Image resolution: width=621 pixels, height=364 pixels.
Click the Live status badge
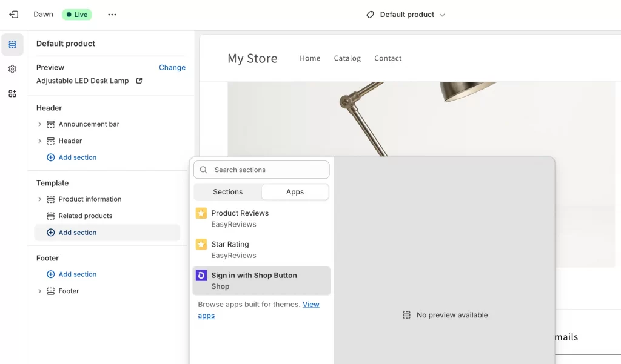[77, 15]
